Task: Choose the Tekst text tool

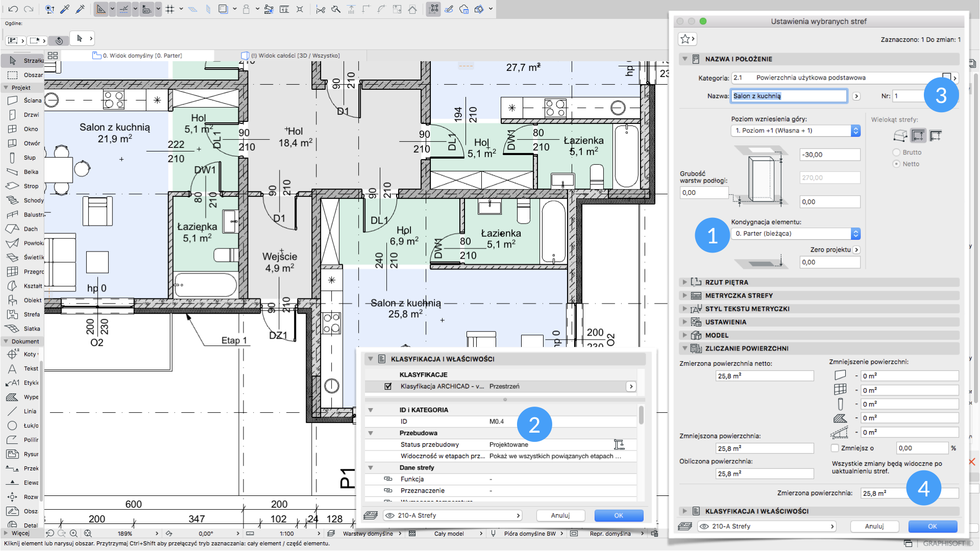Action: pos(23,368)
